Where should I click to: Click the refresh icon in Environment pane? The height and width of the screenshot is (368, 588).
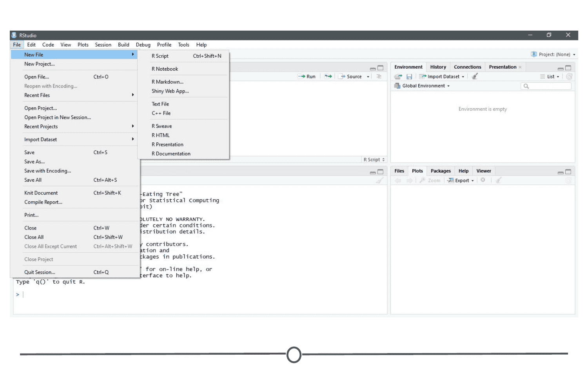tap(569, 77)
